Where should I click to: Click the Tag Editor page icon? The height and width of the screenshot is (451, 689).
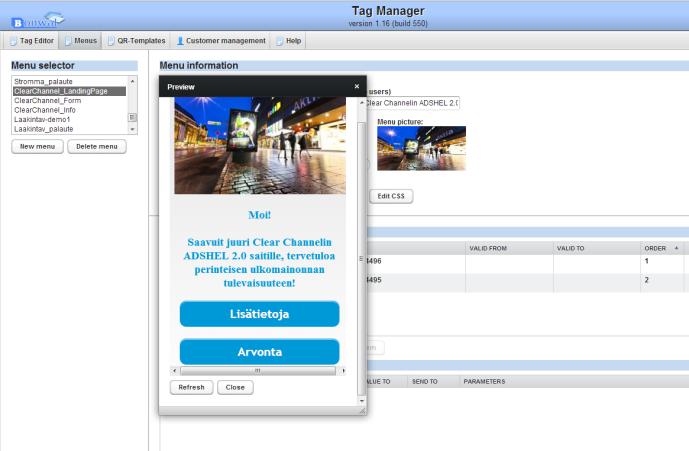(14, 41)
